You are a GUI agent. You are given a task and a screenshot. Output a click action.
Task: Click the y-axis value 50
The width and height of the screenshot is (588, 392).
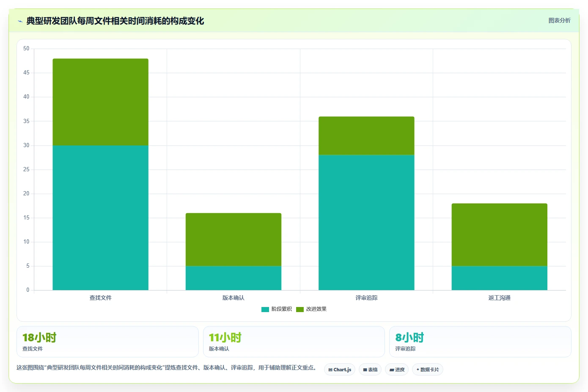pos(26,49)
